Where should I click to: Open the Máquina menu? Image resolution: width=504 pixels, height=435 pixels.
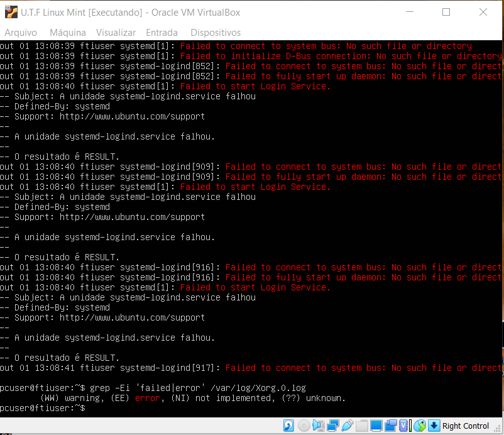pyautogui.click(x=67, y=33)
